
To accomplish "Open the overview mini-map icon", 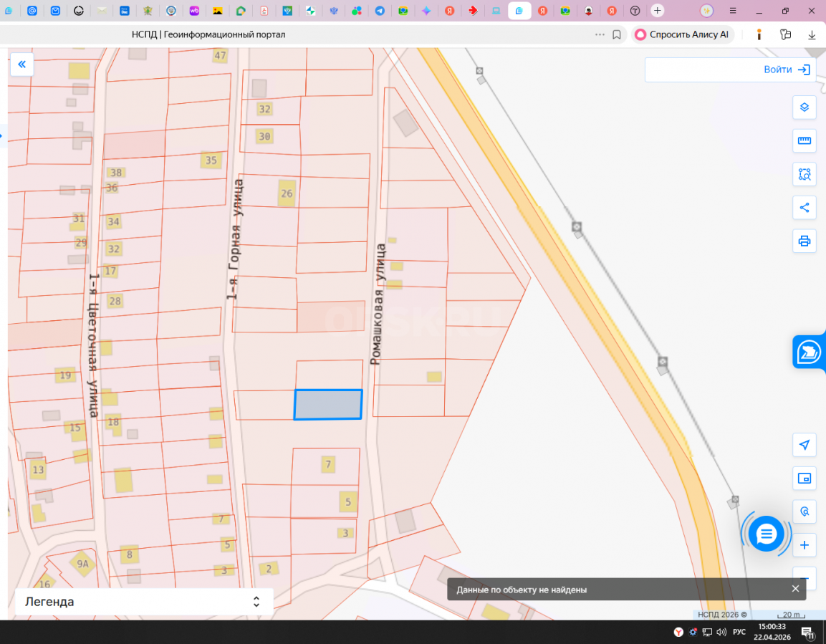I will [x=804, y=479].
